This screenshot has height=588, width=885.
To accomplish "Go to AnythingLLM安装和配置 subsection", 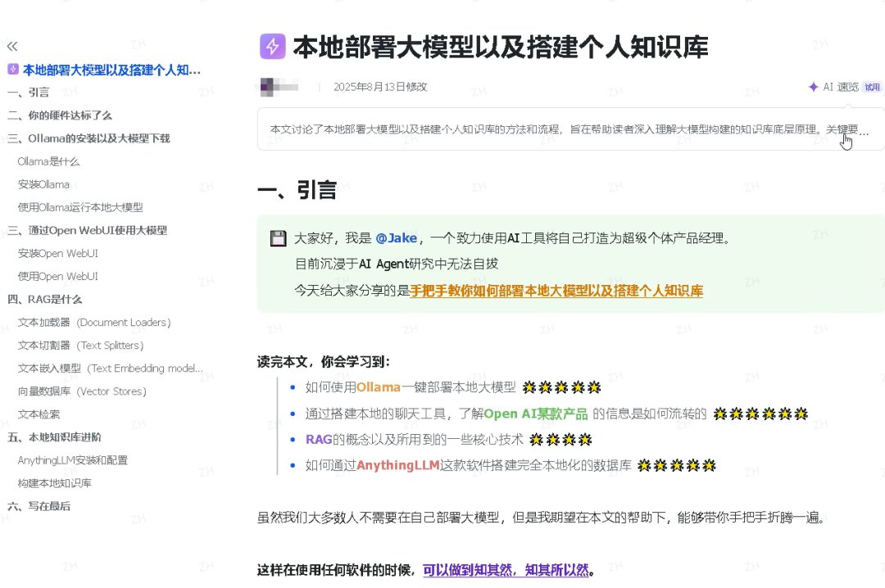I will pyautogui.click(x=72, y=460).
